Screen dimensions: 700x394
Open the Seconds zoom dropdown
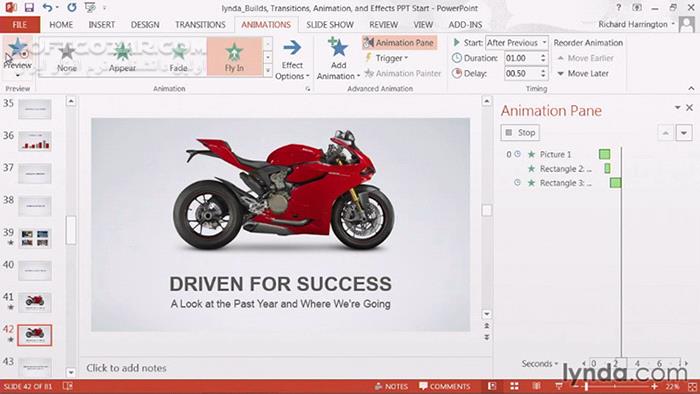(x=540, y=364)
